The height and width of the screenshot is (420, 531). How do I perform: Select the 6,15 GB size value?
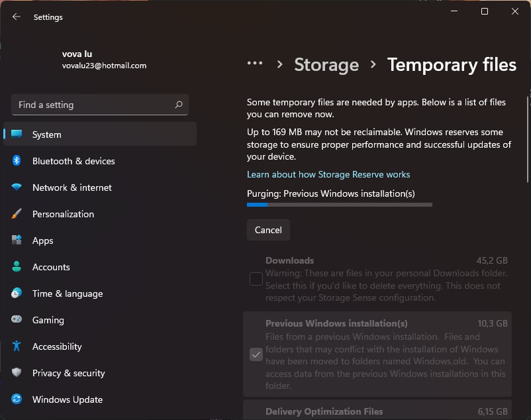[x=493, y=411]
